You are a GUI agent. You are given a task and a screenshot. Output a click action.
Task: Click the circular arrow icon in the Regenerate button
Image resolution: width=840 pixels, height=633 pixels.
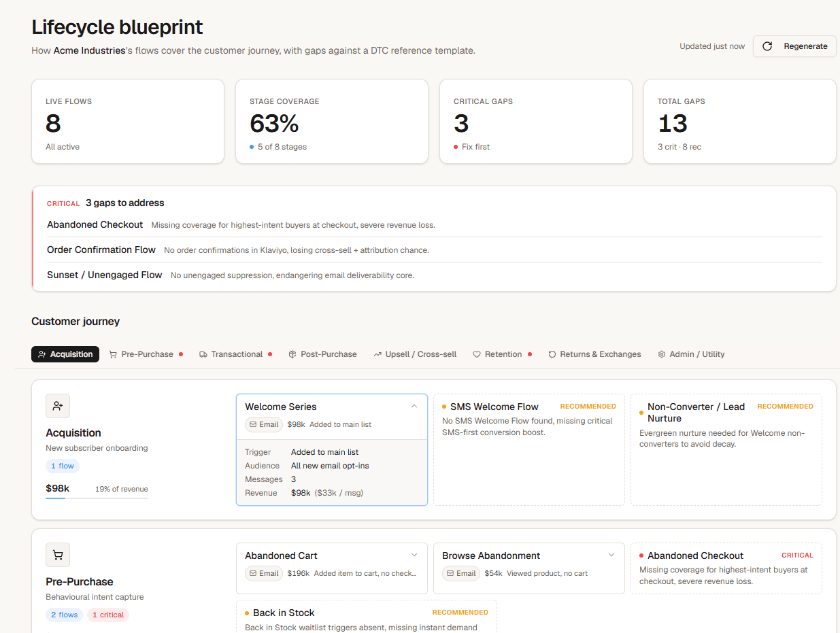767,46
